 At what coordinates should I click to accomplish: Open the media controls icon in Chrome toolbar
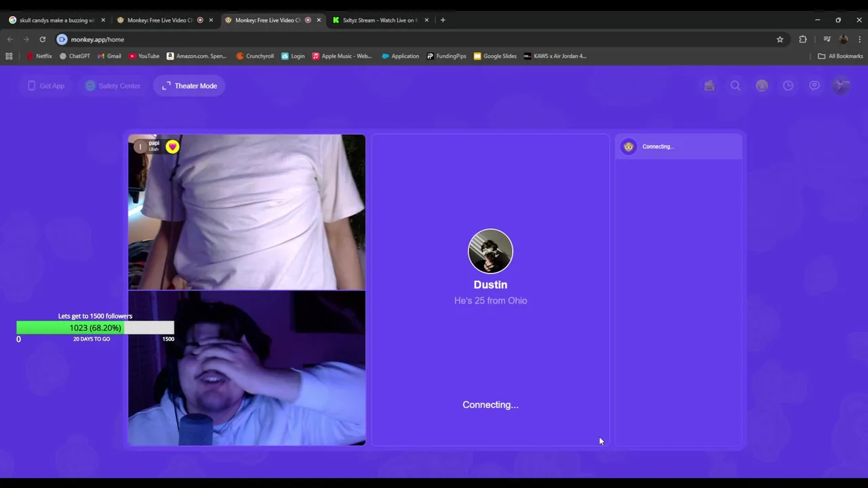[x=827, y=39]
